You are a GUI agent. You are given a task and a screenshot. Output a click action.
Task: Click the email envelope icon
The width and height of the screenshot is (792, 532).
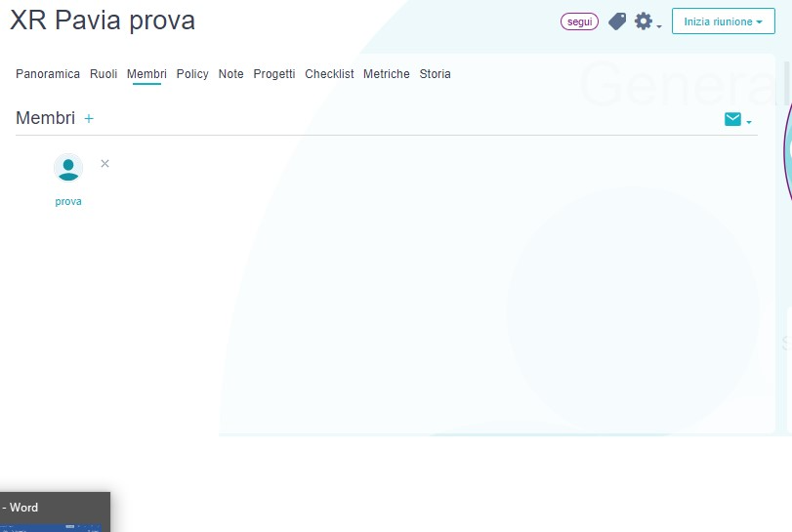[733, 119]
